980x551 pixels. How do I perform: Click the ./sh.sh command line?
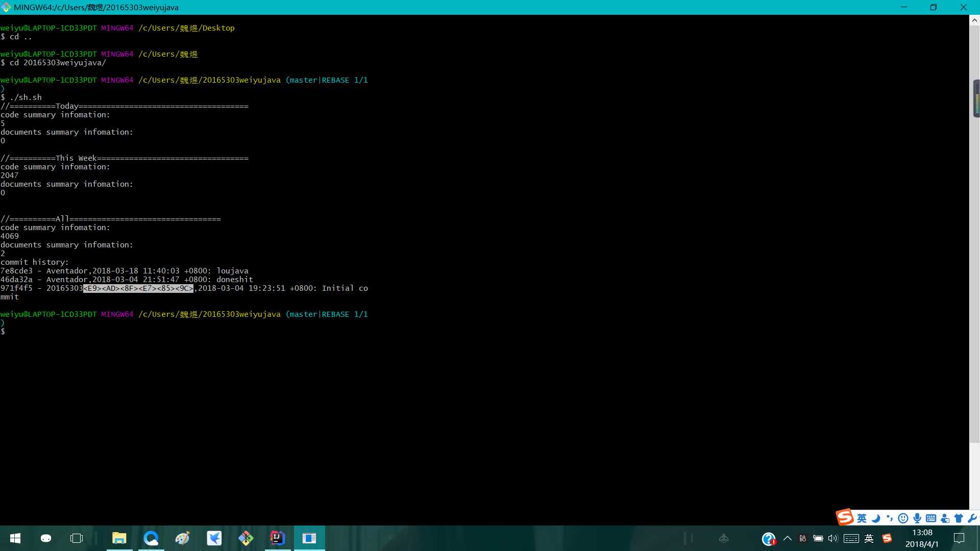point(21,97)
